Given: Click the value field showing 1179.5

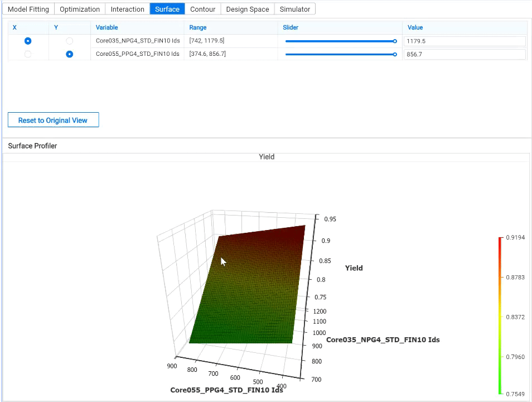Looking at the screenshot, I should pyautogui.click(x=465, y=41).
